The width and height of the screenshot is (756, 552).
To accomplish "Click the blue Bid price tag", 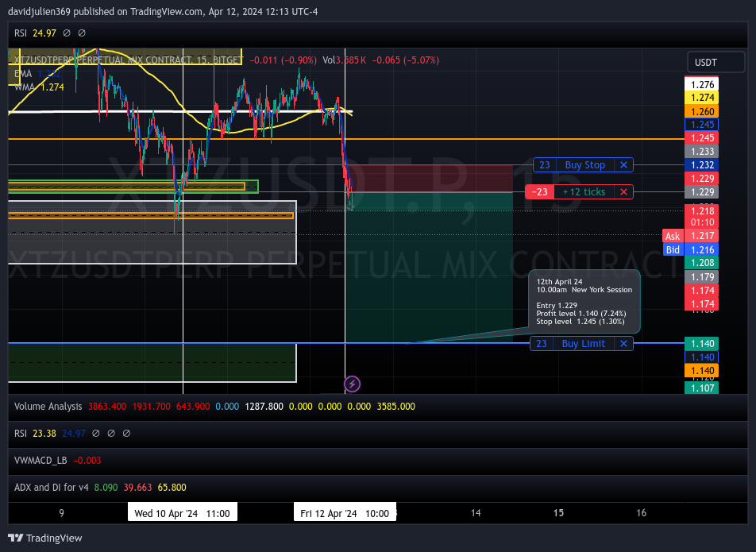I will coord(673,249).
